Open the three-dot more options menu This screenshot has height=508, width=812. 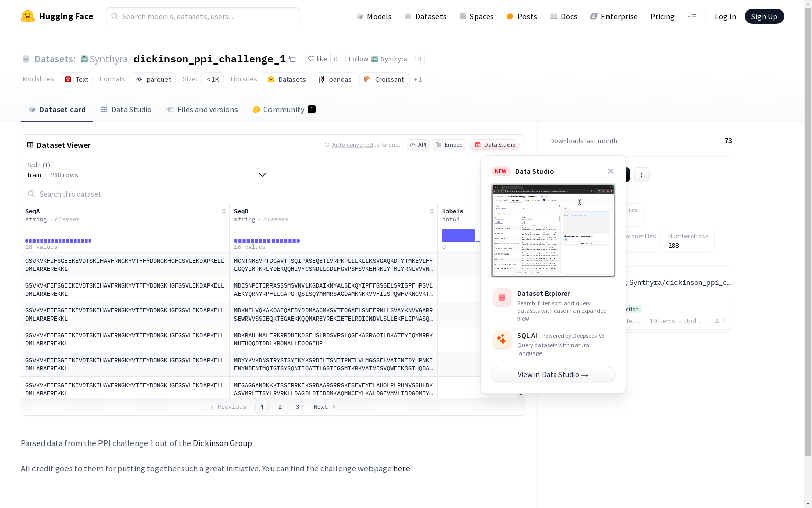(x=642, y=175)
